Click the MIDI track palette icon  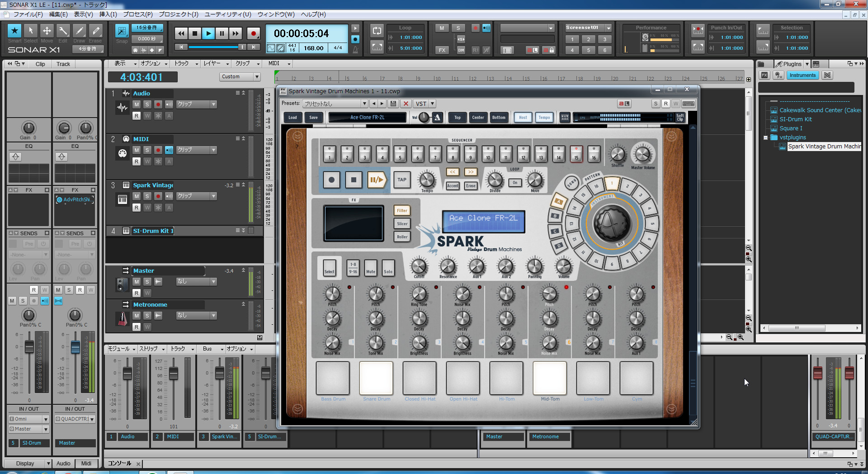122,153
